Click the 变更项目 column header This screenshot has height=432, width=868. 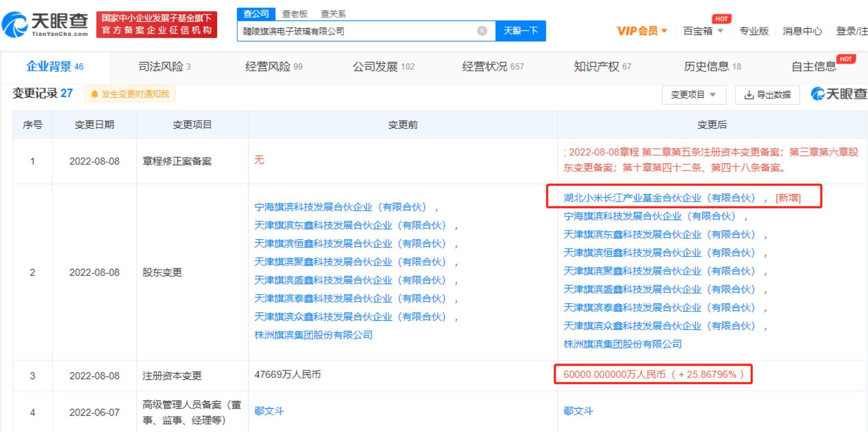click(192, 125)
